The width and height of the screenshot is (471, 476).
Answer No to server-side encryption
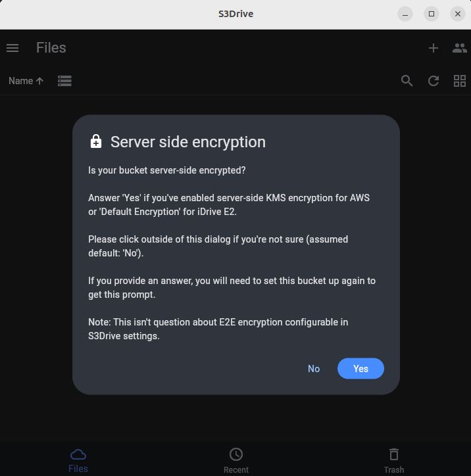coord(314,369)
